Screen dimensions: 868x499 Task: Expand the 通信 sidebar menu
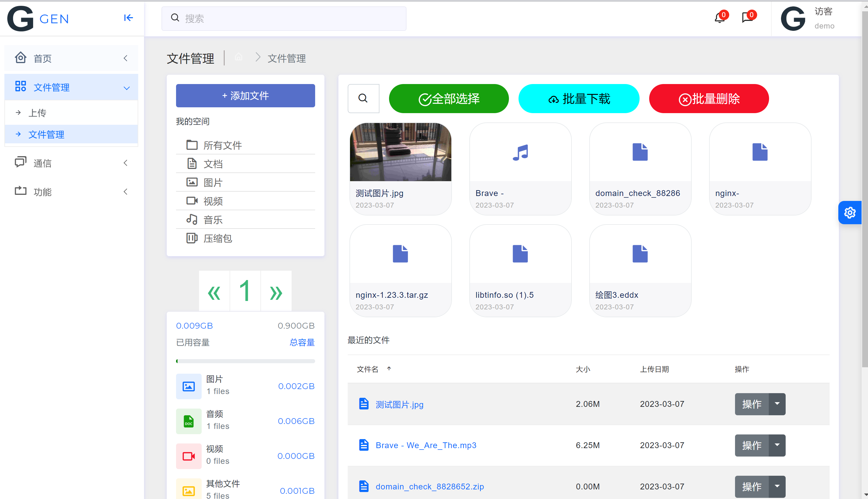click(x=71, y=163)
